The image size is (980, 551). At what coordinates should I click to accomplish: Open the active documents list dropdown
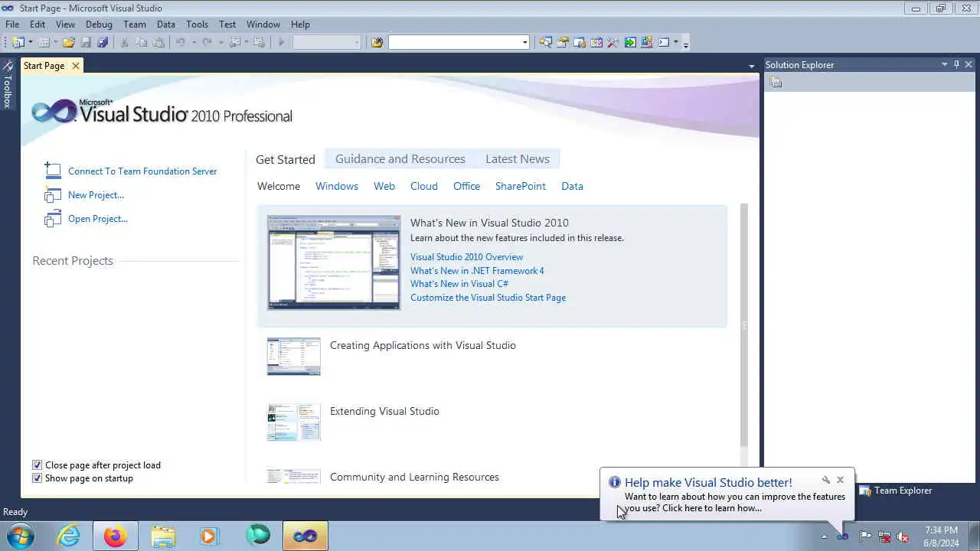(752, 67)
